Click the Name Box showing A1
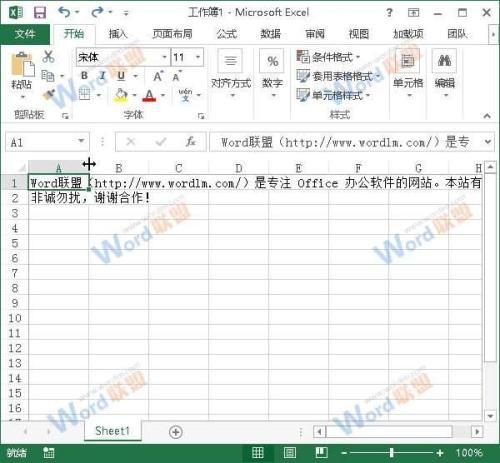This screenshot has height=463, width=500. [x=47, y=142]
